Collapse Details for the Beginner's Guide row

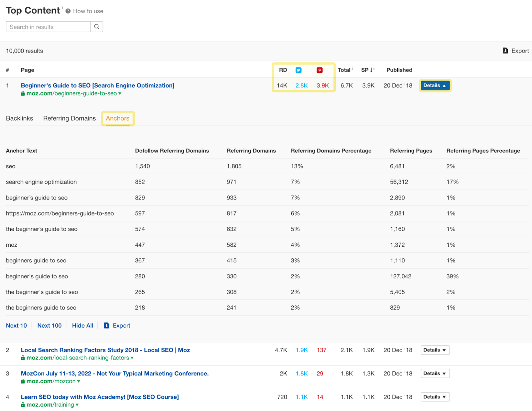tap(435, 85)
